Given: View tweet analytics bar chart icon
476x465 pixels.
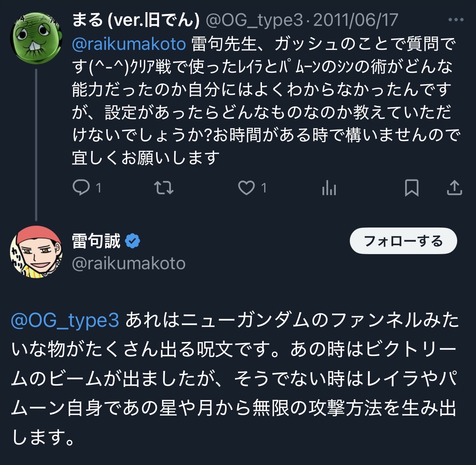Looking at the screenshot, I should point(329,188).
